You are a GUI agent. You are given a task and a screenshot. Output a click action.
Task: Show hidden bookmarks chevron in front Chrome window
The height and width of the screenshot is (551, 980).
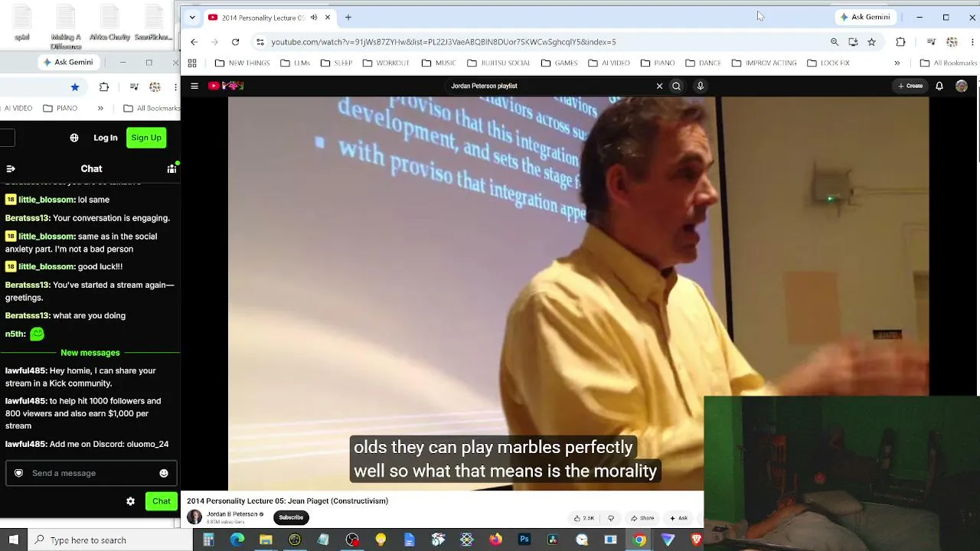click(897, 63)
